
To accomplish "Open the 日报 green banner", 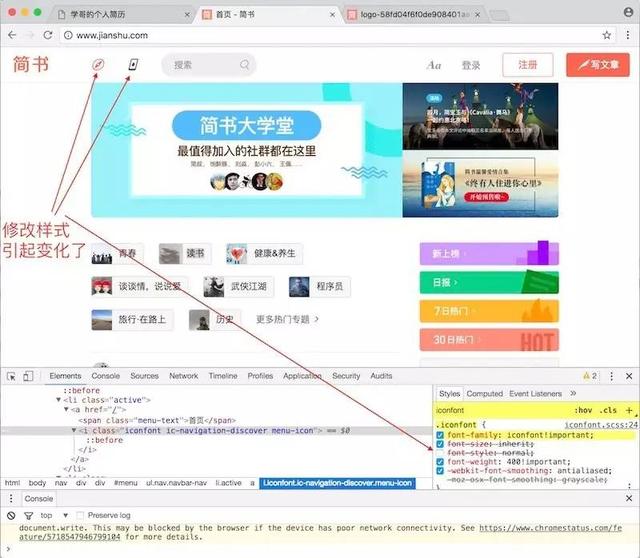I will coord(489,282).
